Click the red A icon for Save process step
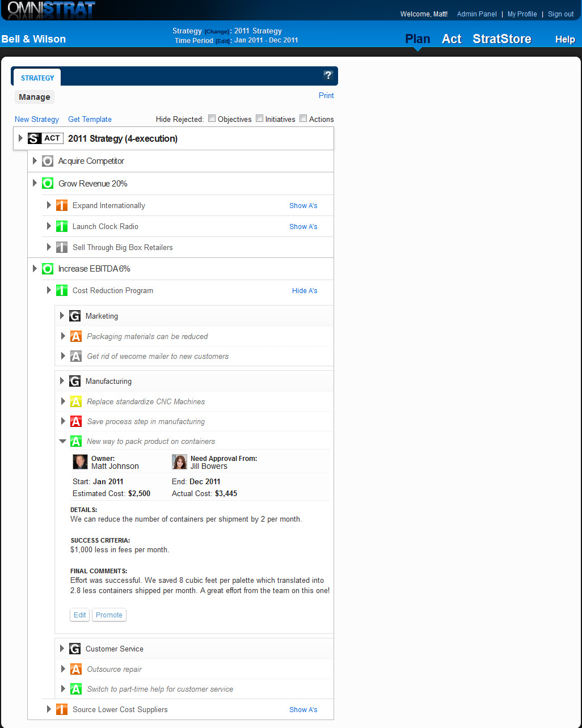The image size is (582, 728). [x=76, y=422]
